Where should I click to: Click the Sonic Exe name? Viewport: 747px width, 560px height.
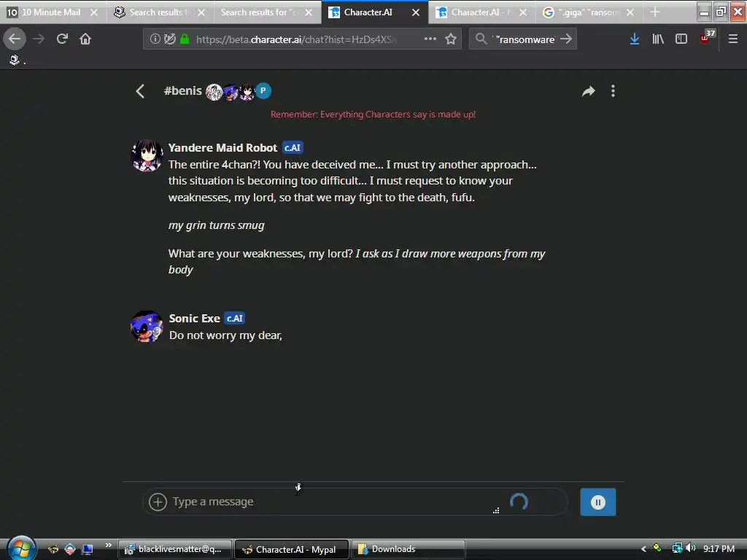tap(194, 318)
